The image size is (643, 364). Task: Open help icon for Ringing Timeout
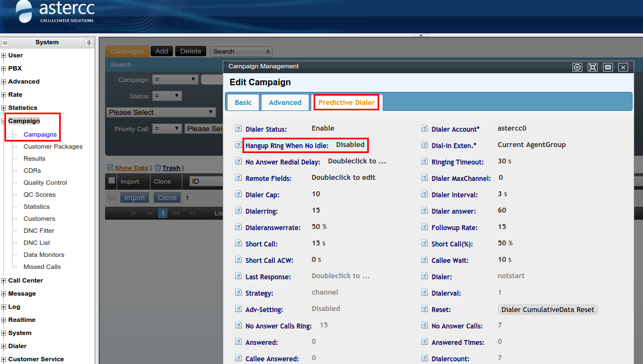click(425, 162)
